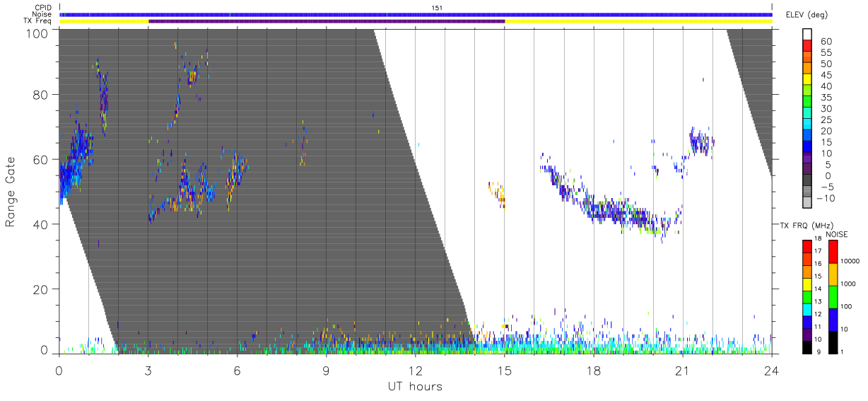This screenshot has width=868, height=401.
Task: Click the 60 tick on the Range Gate axis
Action: [41, 160]
